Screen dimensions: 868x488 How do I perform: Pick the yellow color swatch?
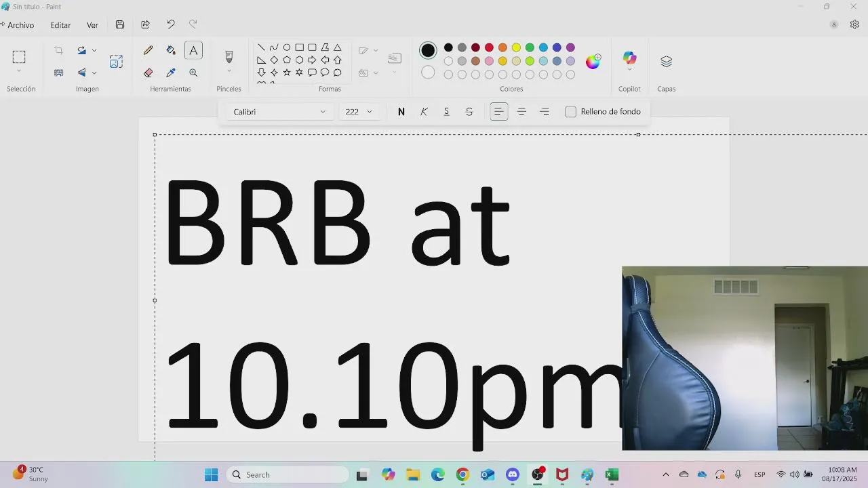coord(516,47)
